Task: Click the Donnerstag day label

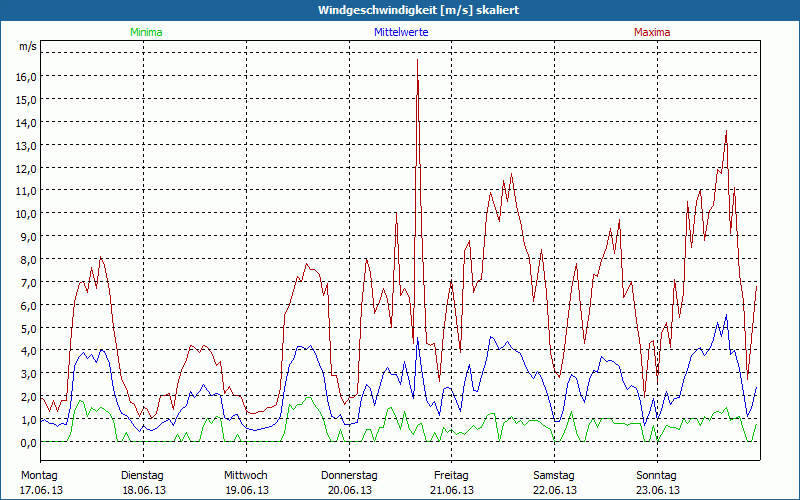Action: click(x=349, y=476)
